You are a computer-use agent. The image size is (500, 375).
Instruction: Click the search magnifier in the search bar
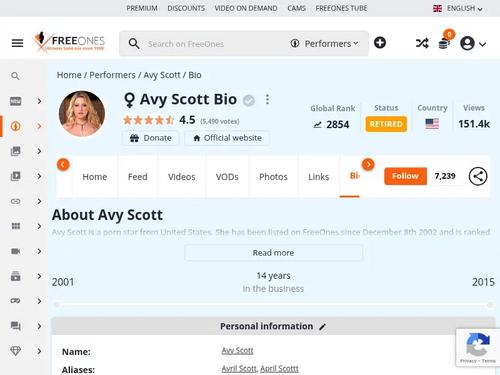click(134, 44)
